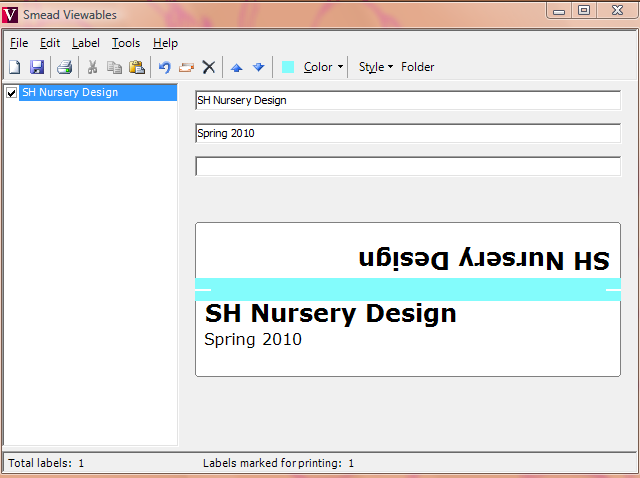The image size is (640, 478).
Task: Click the cyan color swatch in the toolbar
Action: coord(288,67)
